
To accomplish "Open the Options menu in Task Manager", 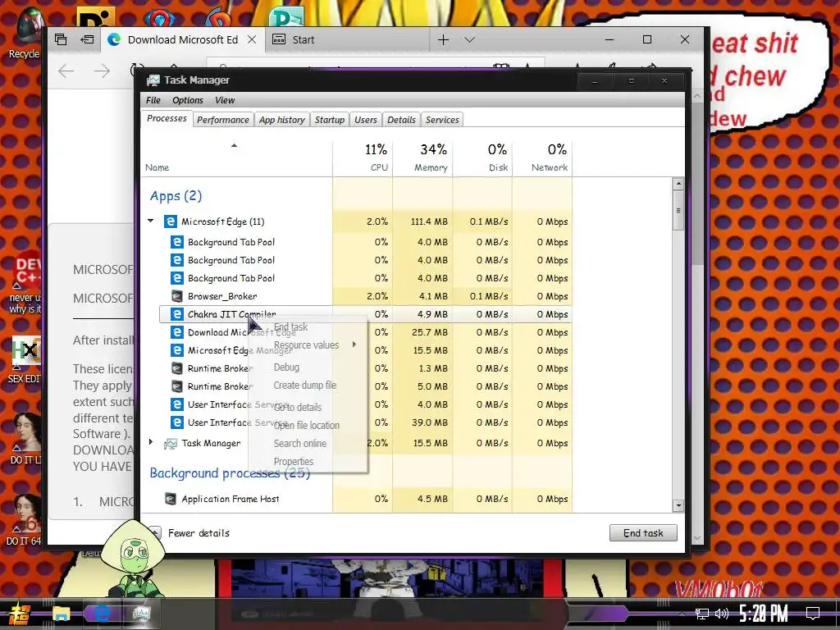I will coord(188,100).
